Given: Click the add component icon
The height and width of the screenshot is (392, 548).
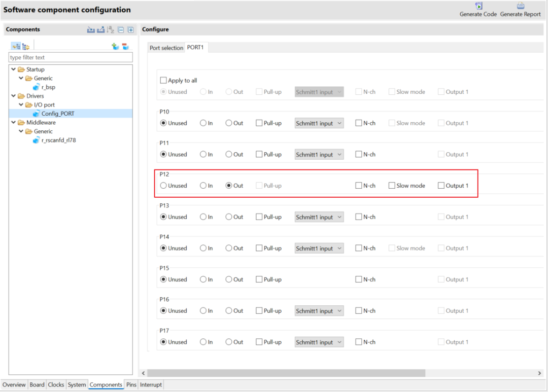Looking at the screenshot, I should tap(115, 46).
